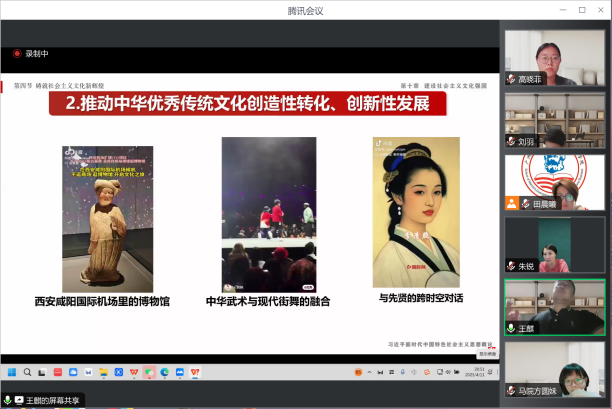Click 王麒's active microphone icon
The image size is (612, 409).
coord(511,328)
